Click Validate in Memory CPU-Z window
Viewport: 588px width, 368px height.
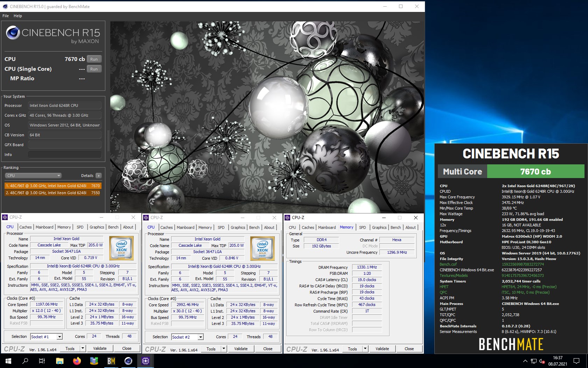click(x=382, y=349)
